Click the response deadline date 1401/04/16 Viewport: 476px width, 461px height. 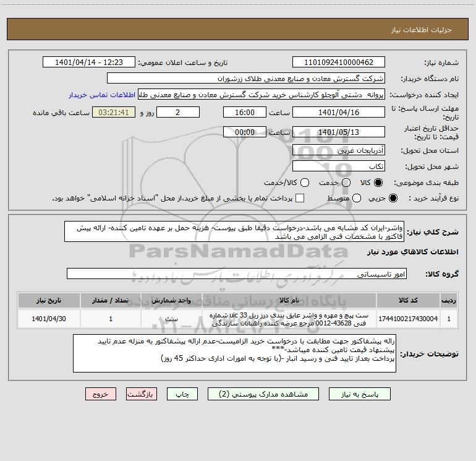tap(339, 112)
